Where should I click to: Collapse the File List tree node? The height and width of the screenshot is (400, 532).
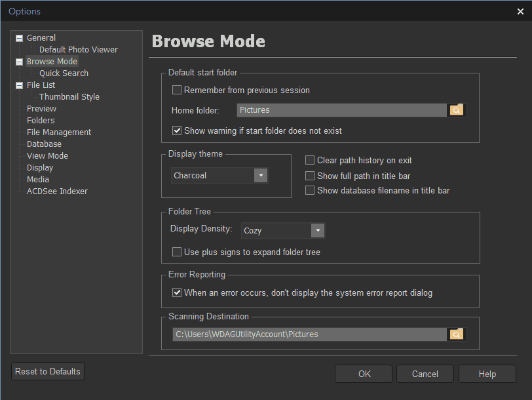pos(19,85)
